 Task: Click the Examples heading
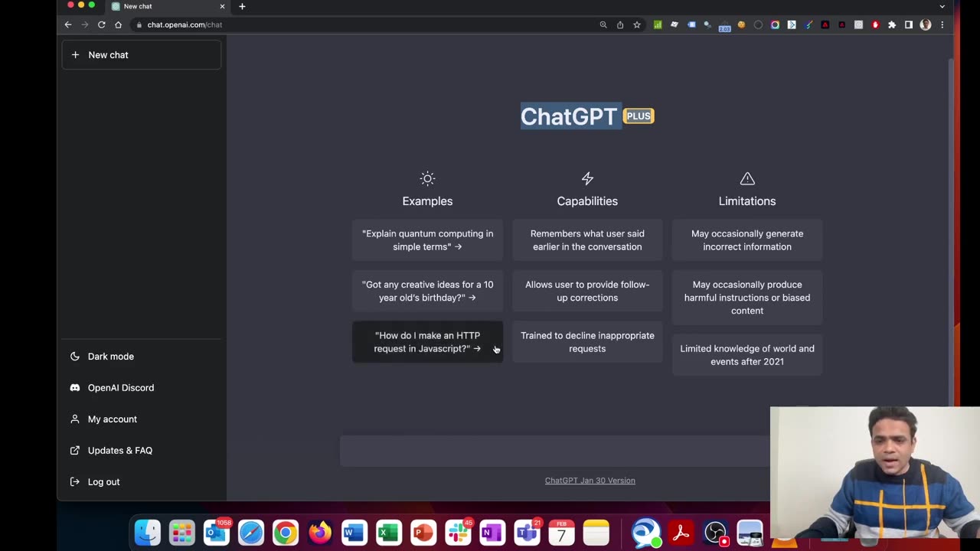427,201
